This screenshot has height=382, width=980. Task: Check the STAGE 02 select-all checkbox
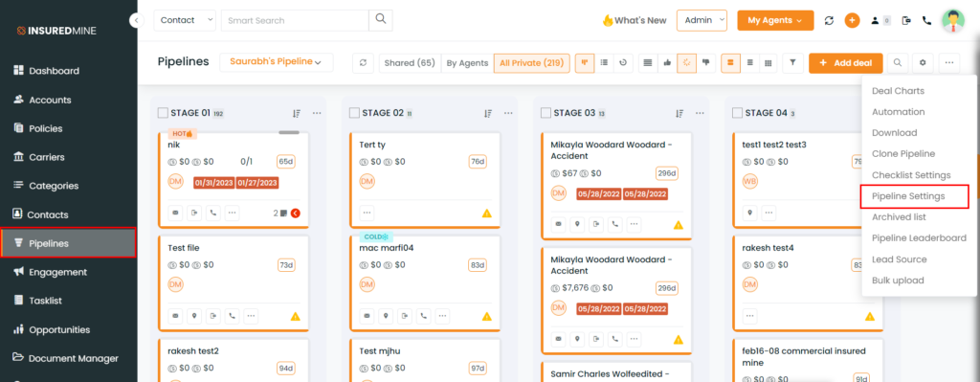354,113
